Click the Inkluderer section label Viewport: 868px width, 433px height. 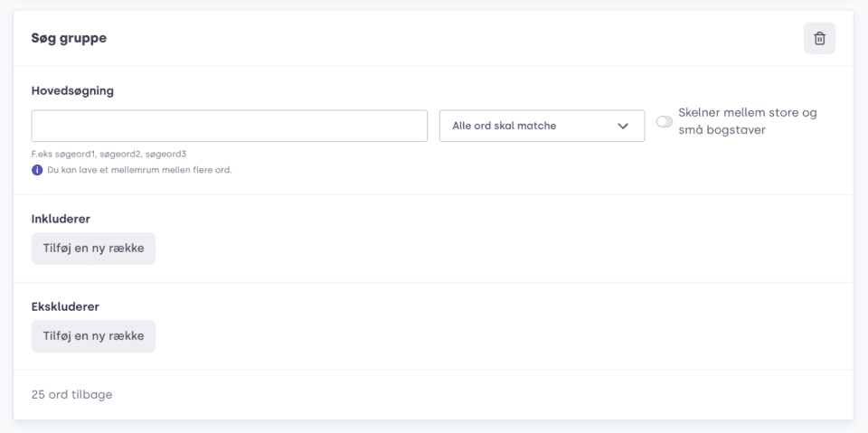tap(61, 219)
